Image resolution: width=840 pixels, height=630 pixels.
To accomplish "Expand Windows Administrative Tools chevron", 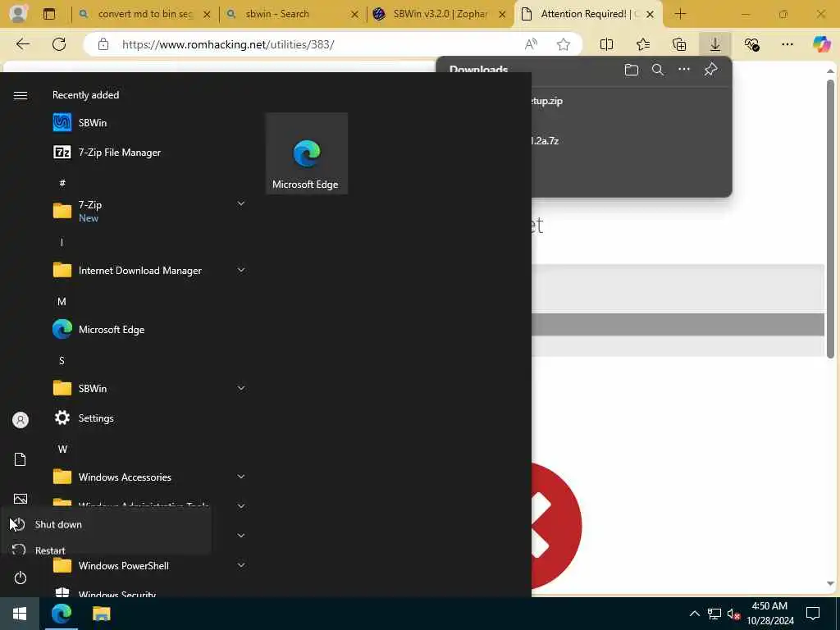I will 241,505.
